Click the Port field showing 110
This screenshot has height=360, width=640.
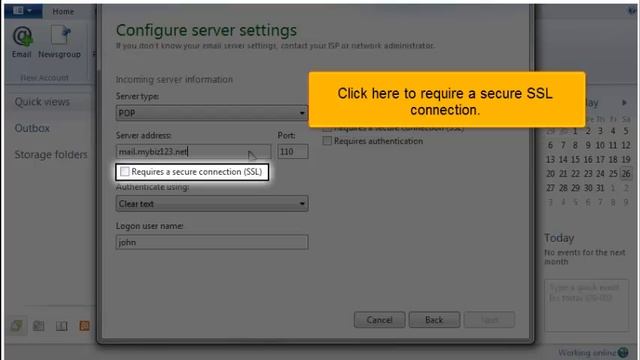[x=293, y=151]
